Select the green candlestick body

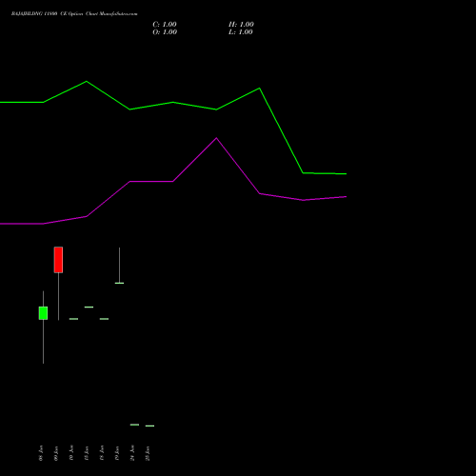coord(43,313)
